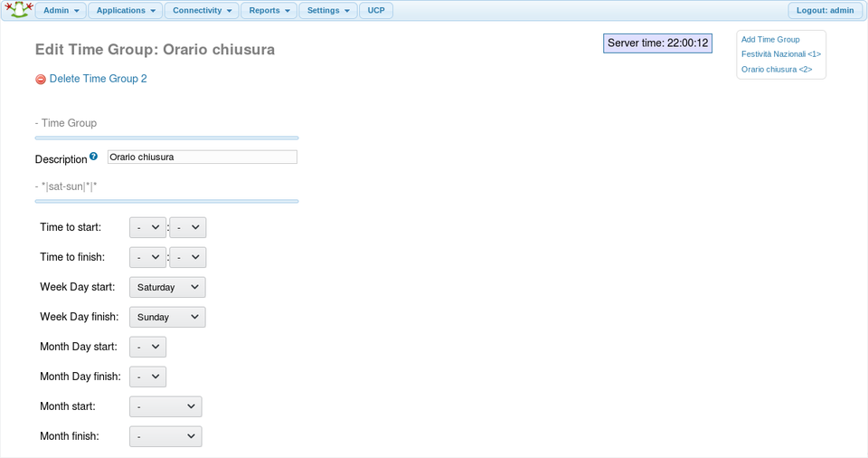Click the Edit Time Group: Orario chiusura heading
This screenshot has height=458, width=868.
point(155,50)
